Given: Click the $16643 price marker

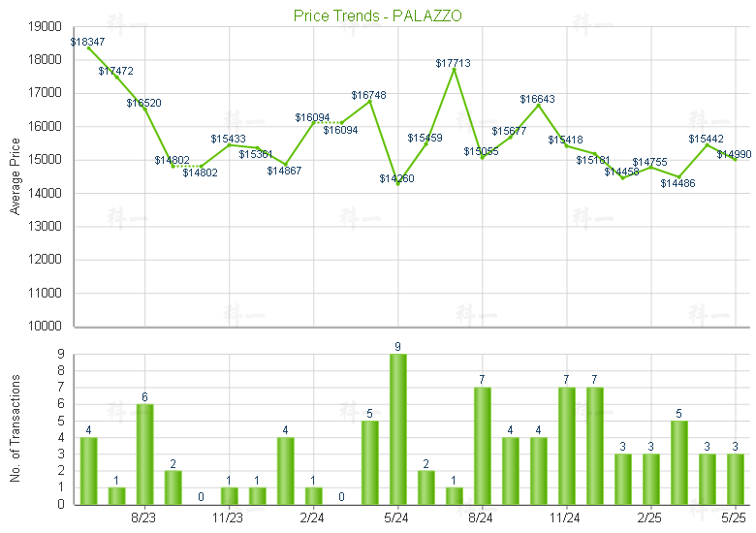Looking at the screenshot, I should (x=539, y=105).
